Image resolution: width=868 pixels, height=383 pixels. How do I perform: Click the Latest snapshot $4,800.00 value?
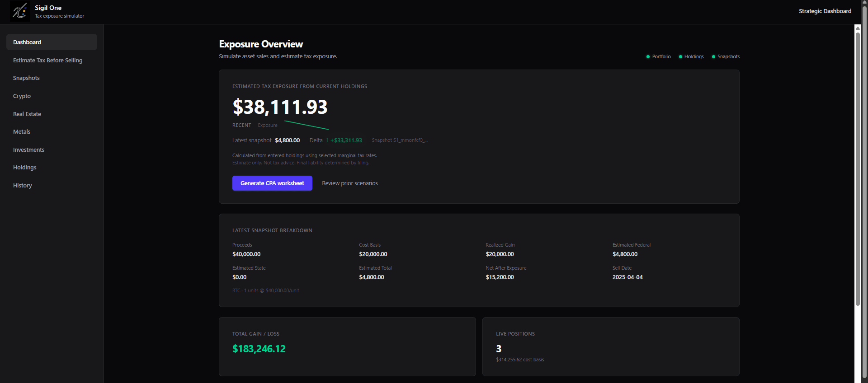pos(287,140)
